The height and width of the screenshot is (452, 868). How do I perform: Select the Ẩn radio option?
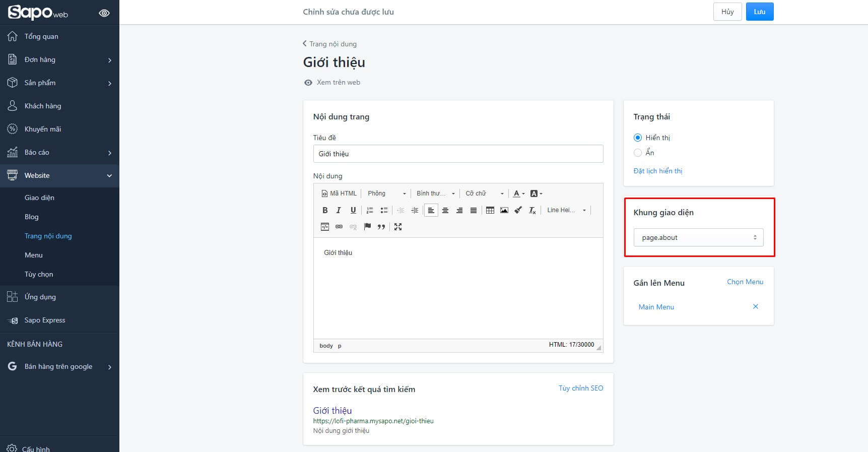click(x=638, y=153)
